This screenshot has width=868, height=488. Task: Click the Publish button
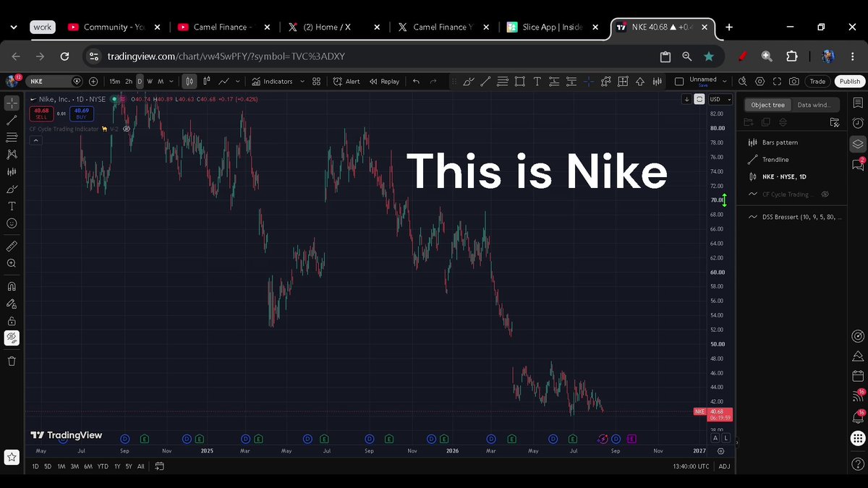pyautogui.click(x=850, y=82)
